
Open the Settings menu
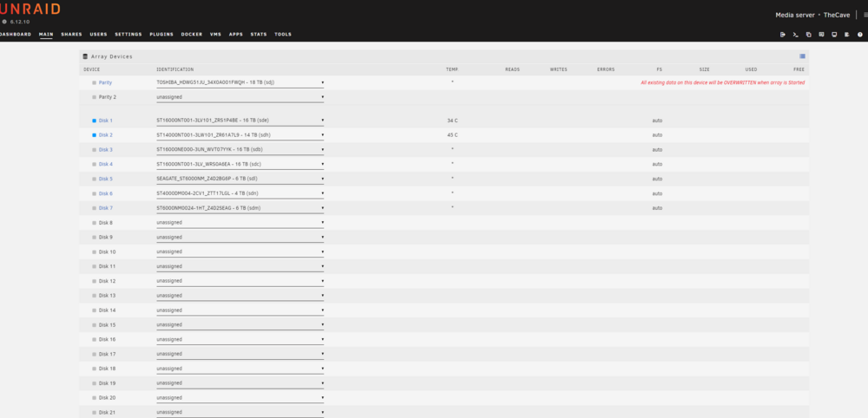[x=128, y=35]
